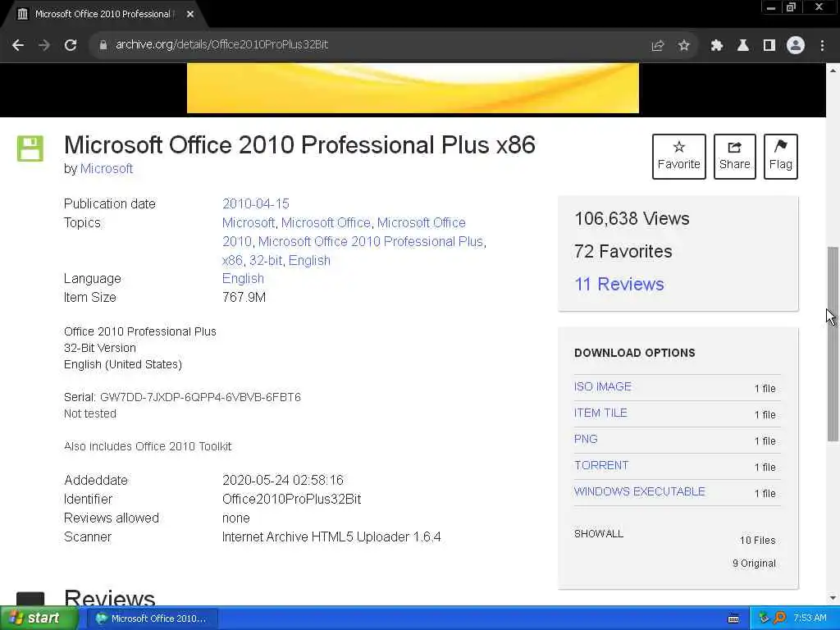Click the 10 Files text
840x630 pixels.
coord(757,541)
